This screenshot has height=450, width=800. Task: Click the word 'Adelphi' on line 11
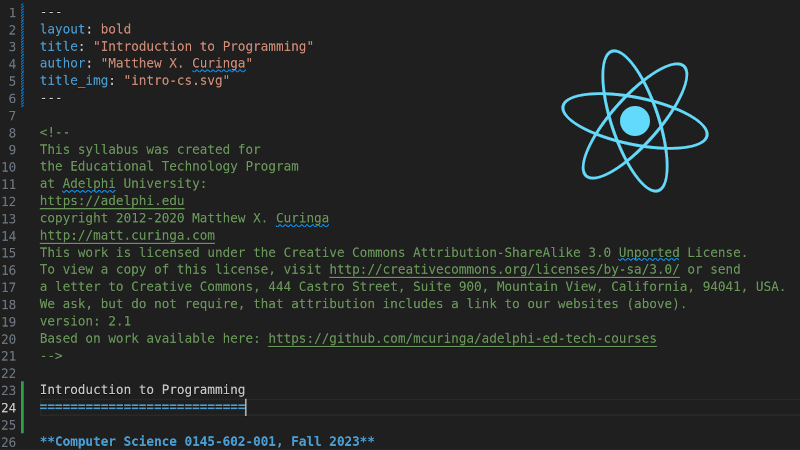[x=89, y=184]
